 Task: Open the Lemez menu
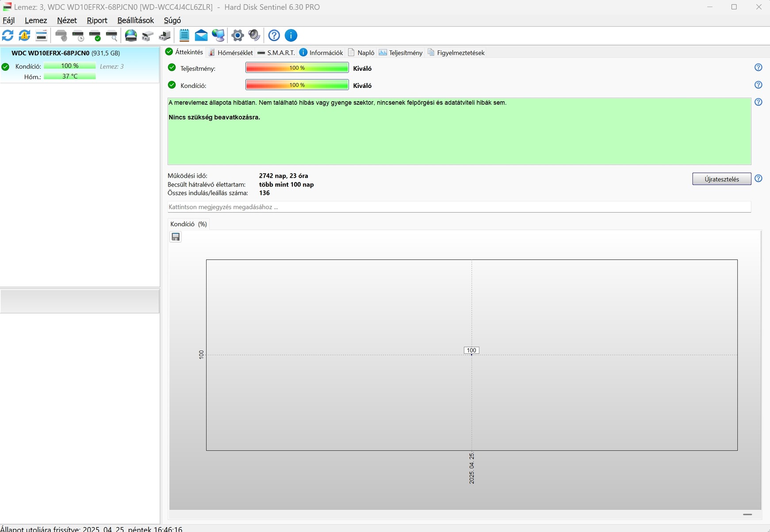(36, 20)
